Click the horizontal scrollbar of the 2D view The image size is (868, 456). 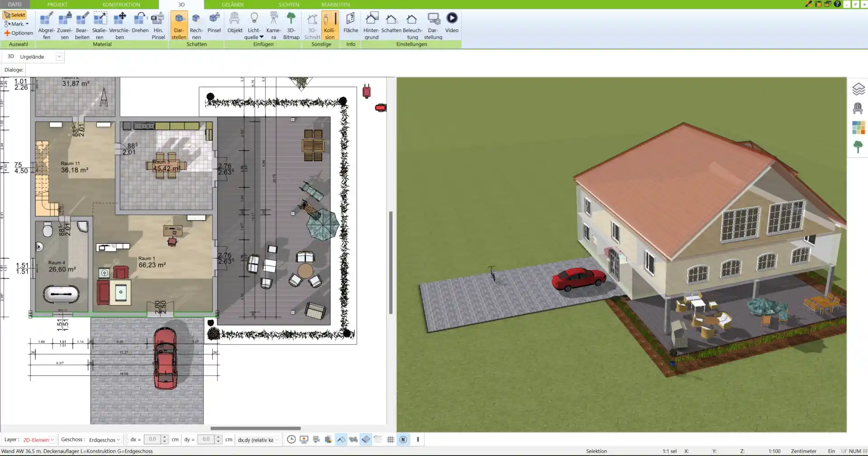pos(255,428)
